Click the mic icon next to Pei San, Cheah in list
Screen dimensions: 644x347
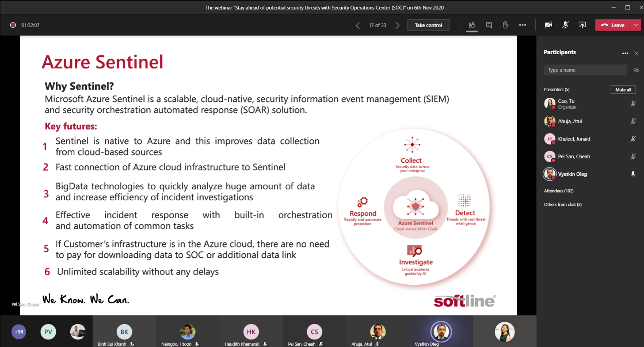pos(633,156)
